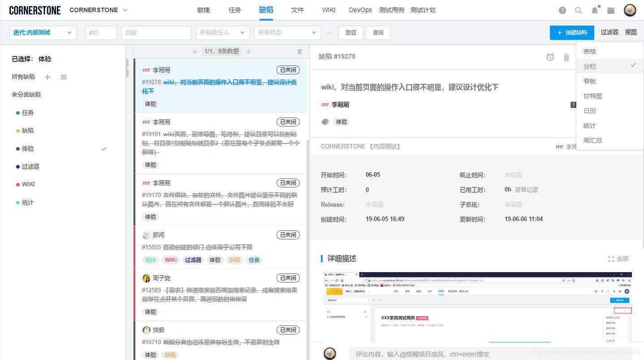The width and height of the screenshot is (644, 360).
Task: Attach a file using the paperclip icon
Action: 566,57
